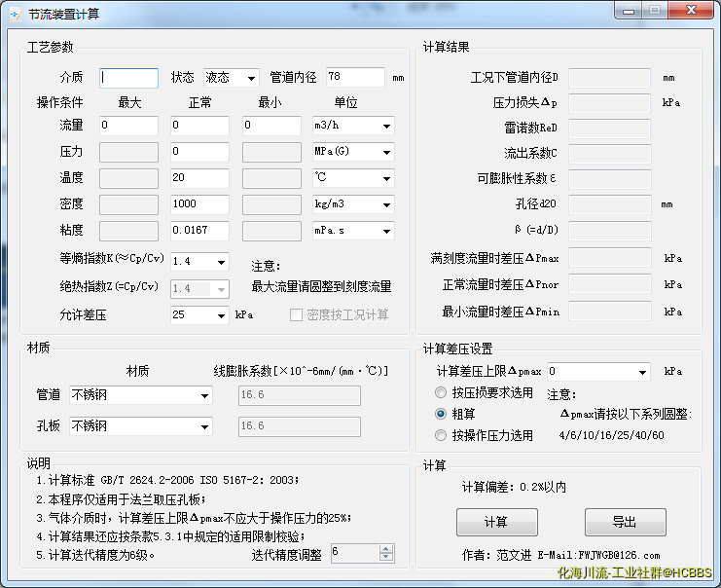
Task: Click the 工况下管道内径D result field
Action: [x=610, y=78]
